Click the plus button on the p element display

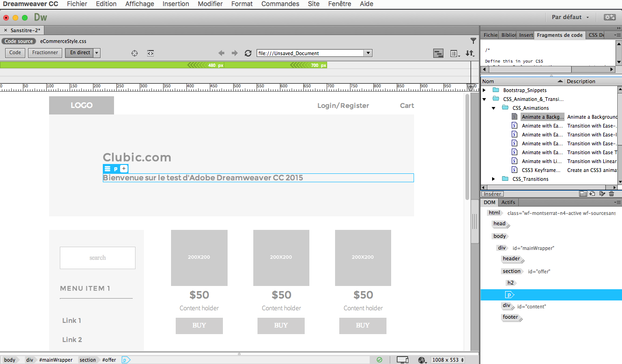(124, 169)
